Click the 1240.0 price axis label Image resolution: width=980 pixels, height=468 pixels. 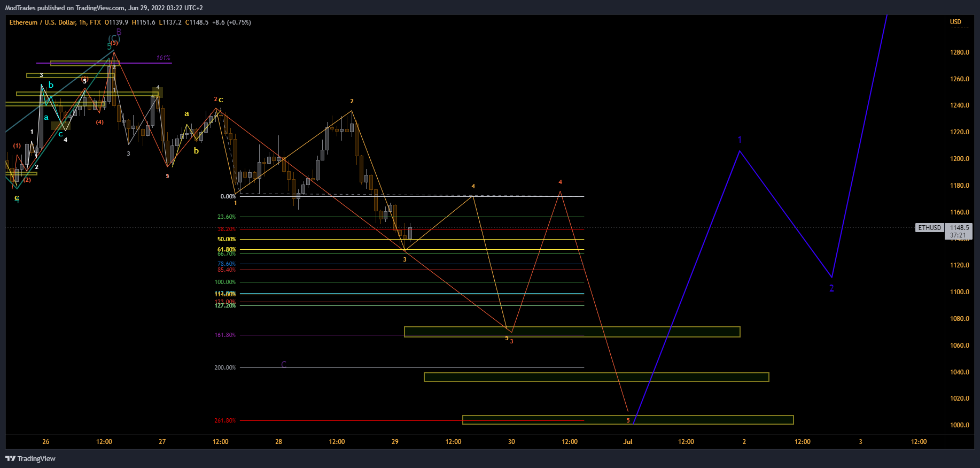tap(960, 105)
